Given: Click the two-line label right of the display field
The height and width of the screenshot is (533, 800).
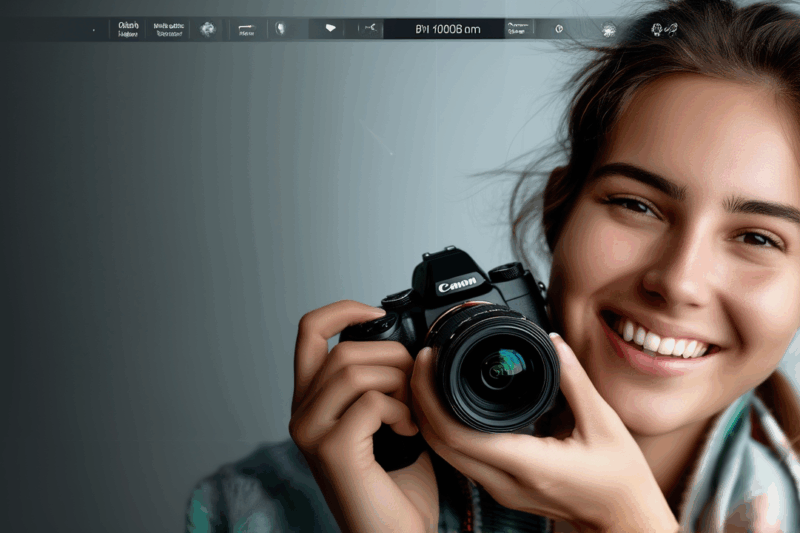Looking at the screenshot, I should pos(517,28).
